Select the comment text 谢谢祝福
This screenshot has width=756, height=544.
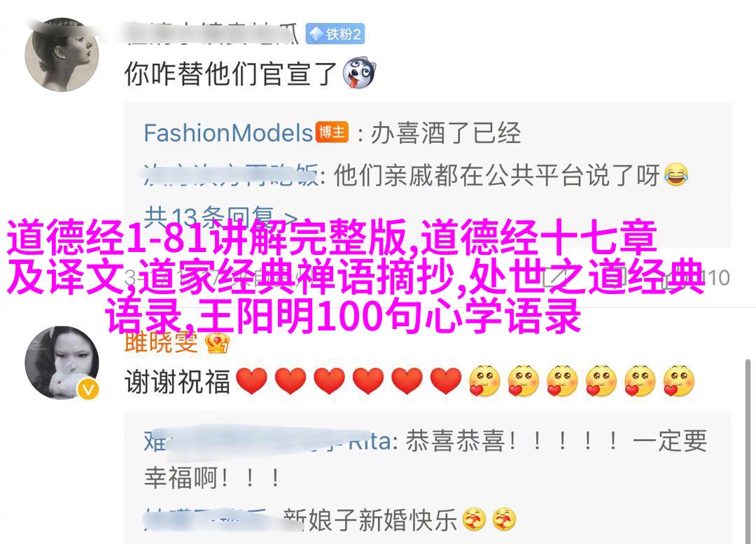click(x=177, y=382)
